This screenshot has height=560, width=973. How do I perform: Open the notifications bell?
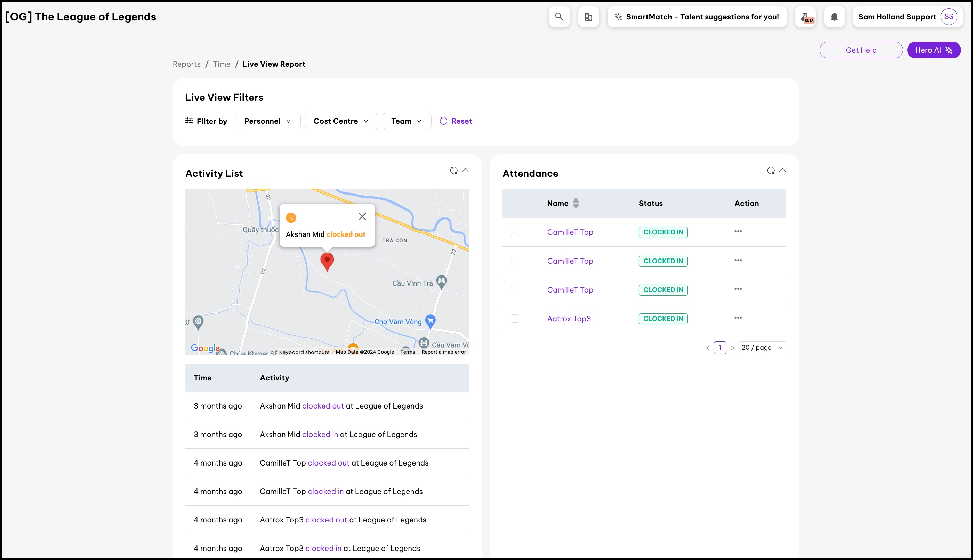834,17
